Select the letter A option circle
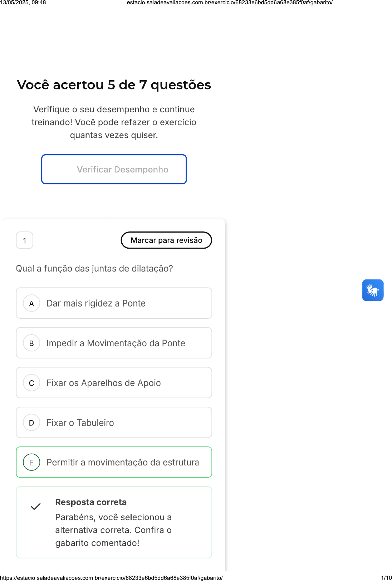This screenshot has height=581, width=392. [31, 303]
